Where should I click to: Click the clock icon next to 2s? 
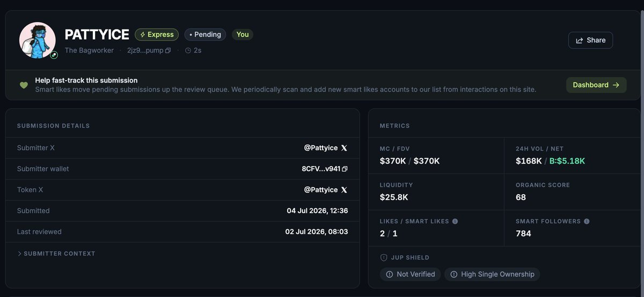[x=188, y=50]
